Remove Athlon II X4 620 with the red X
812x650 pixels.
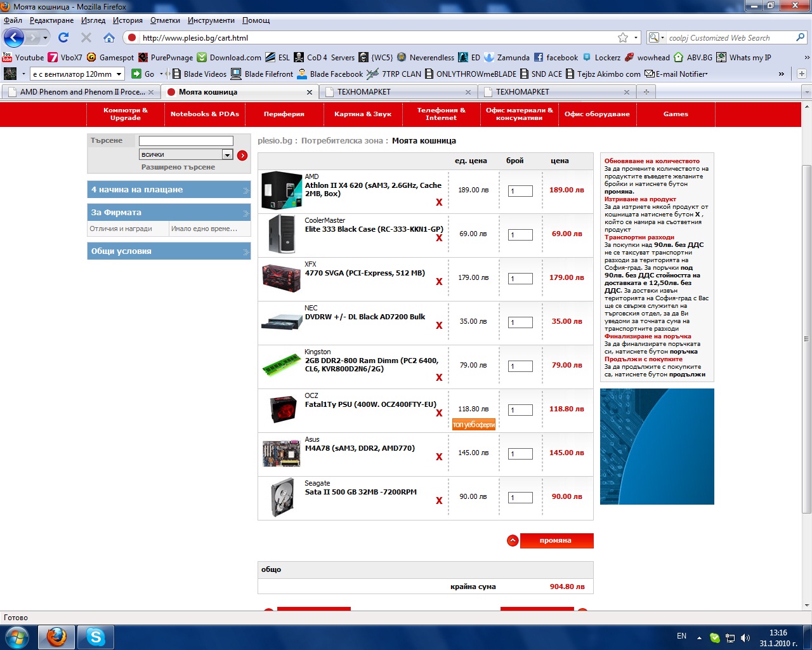439,202
